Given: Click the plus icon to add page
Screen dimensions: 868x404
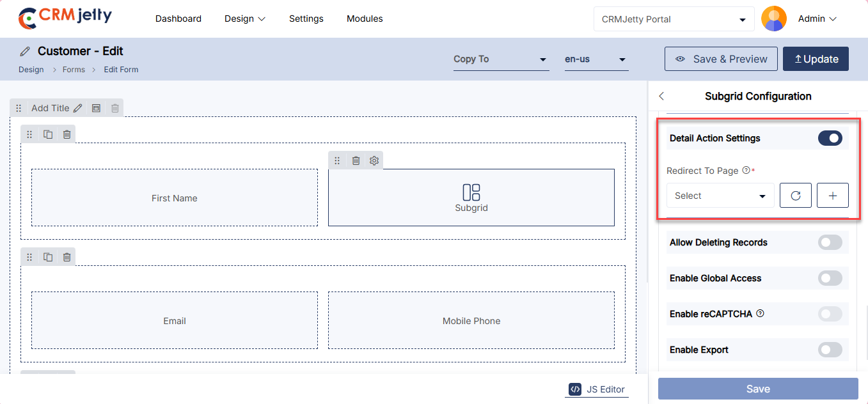Looking at the screenshot, I should point(832,196).
